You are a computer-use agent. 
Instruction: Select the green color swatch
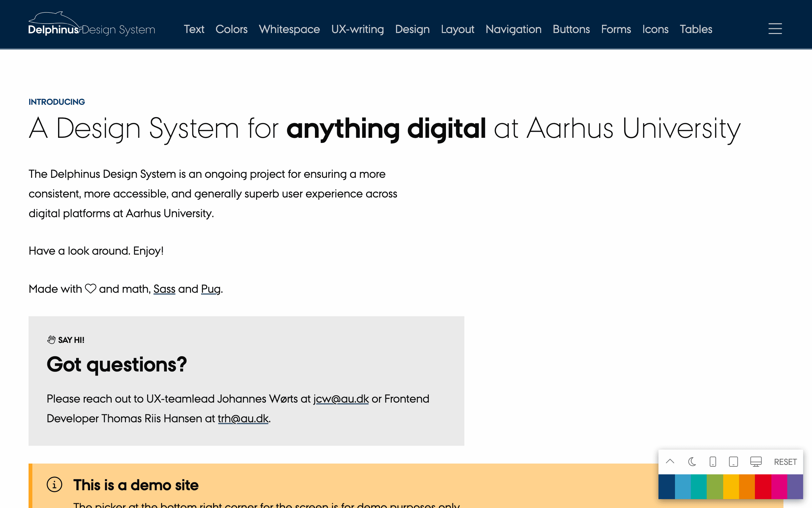(715, 486)
